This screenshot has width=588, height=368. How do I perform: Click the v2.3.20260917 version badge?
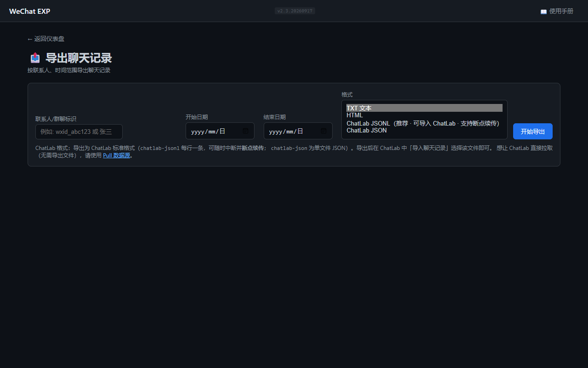point(295,11)
